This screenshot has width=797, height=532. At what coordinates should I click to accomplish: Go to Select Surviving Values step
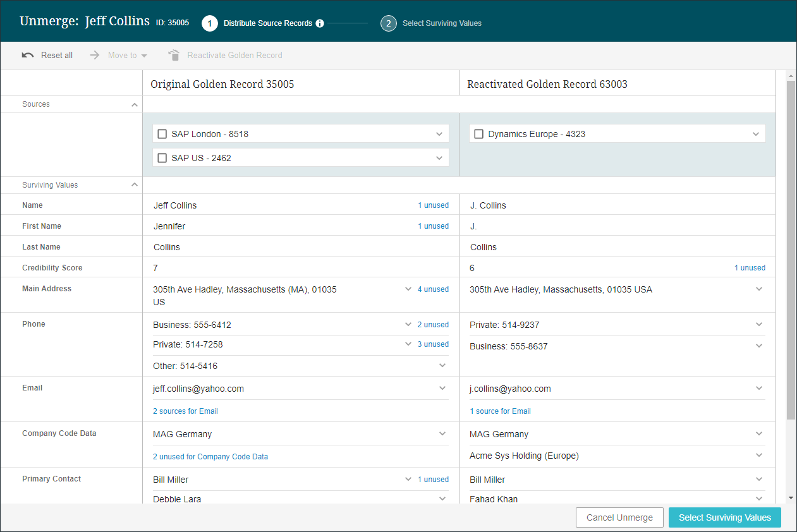tap(724, 517)
